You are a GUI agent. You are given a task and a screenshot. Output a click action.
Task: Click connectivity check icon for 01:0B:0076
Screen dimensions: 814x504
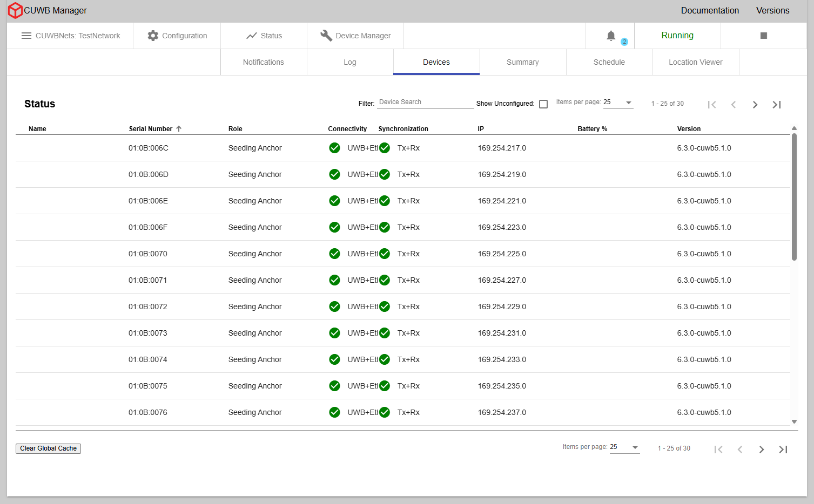click(335, 412)
